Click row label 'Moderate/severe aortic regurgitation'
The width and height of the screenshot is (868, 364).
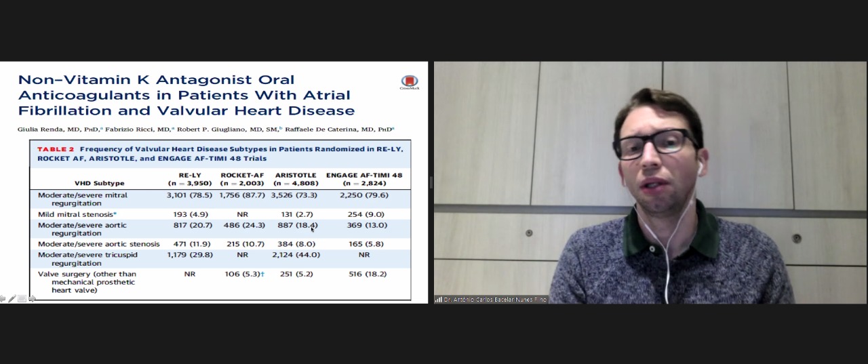(x=82, y=228)
